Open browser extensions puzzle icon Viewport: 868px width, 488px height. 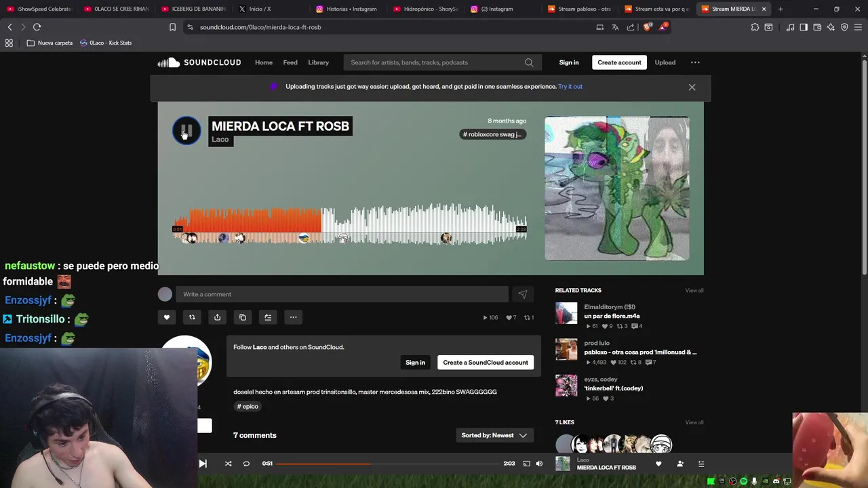point(755,27)
